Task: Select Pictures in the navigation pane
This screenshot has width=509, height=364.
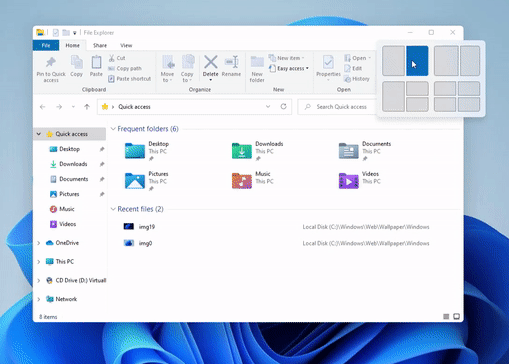Action: pos(69,194)
